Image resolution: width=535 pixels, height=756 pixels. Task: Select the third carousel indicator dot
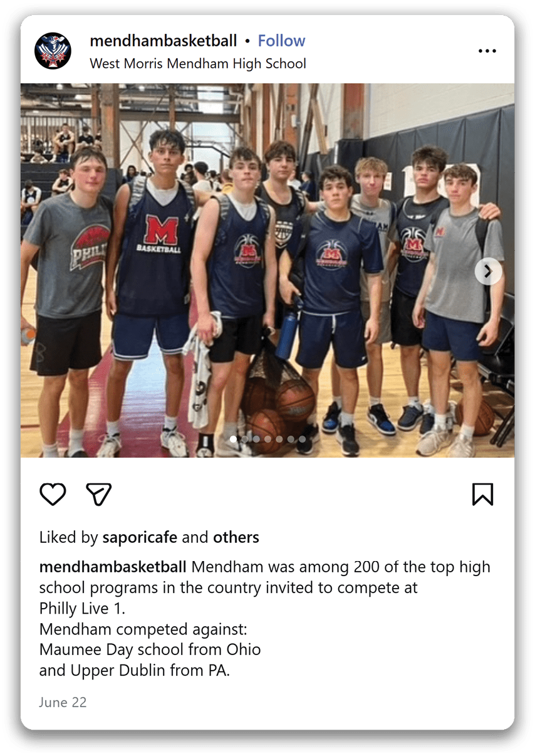tap(256, 439)
